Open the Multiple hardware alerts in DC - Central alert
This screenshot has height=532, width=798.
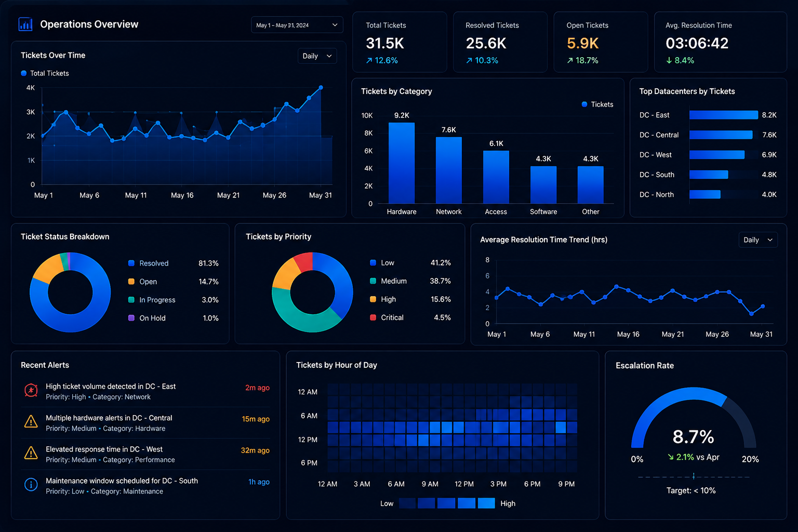[145, 423]
